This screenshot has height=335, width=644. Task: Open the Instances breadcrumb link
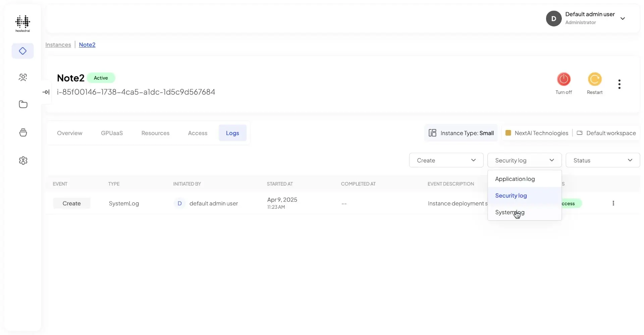(x=58, y=45)
